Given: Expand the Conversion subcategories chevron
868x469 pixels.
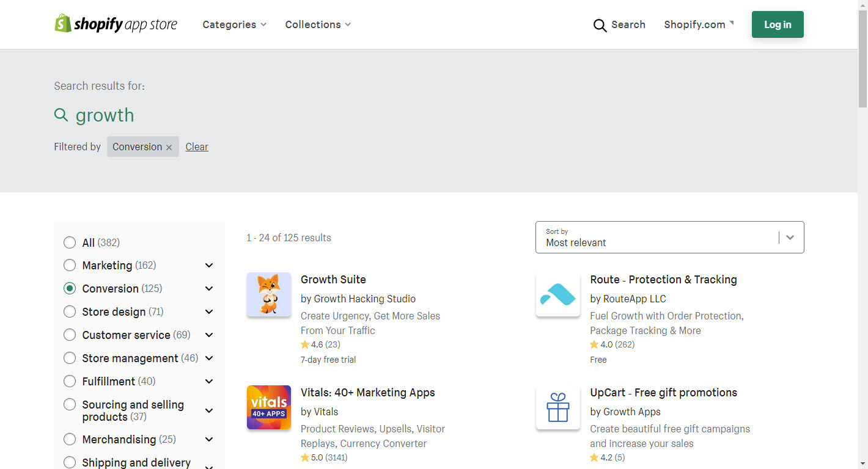Looking at the screenshot, I should pos(209,288).
